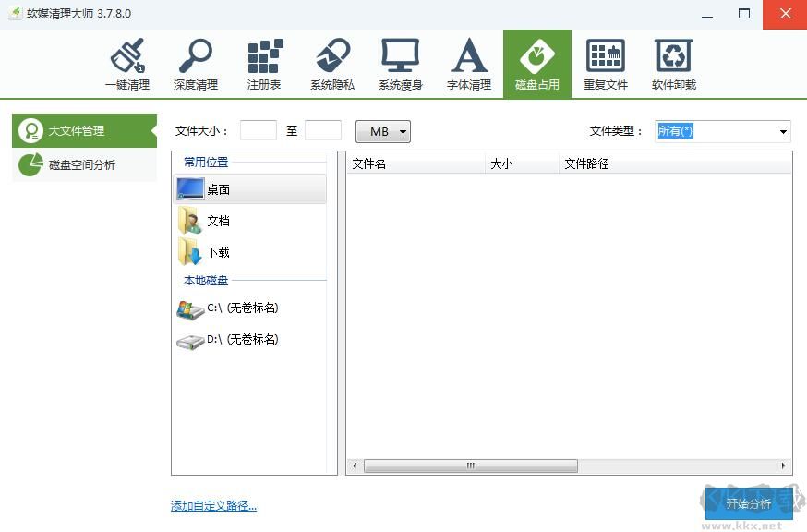Click the first 文件大小 input box
This screenshot has height=532, width=807.
click(x=259, y=131)
